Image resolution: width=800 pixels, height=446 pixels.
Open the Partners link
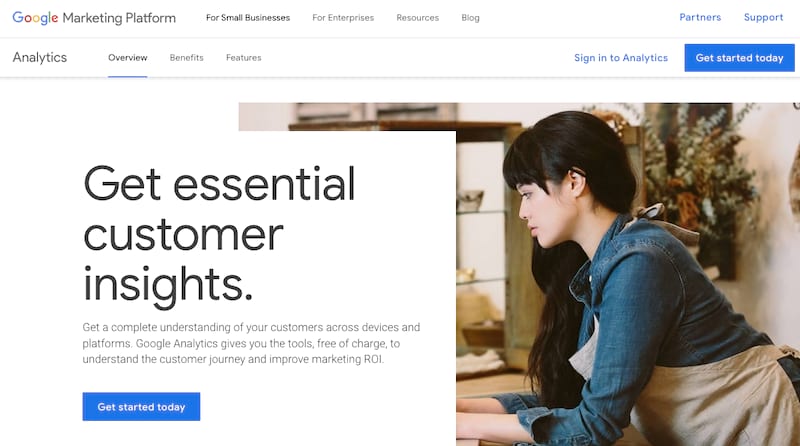pyautogui.click(x=700, y=17)
